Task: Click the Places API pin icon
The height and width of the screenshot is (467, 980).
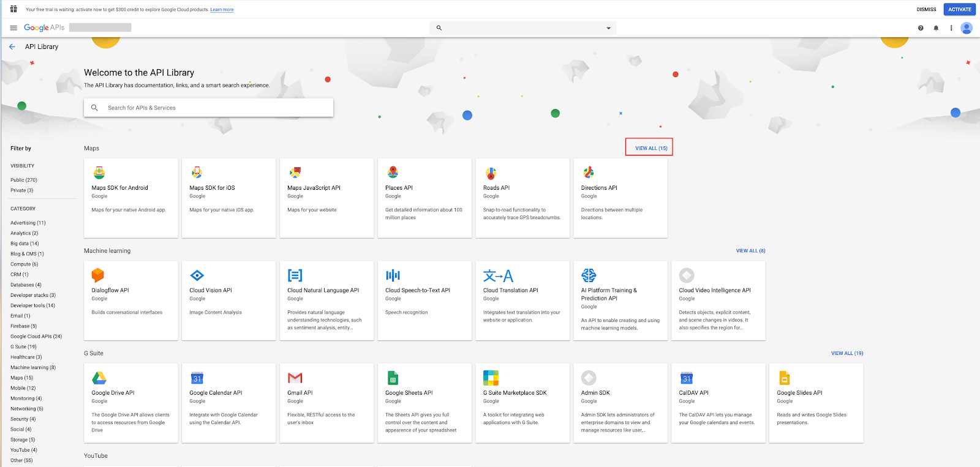Action: 393,173
